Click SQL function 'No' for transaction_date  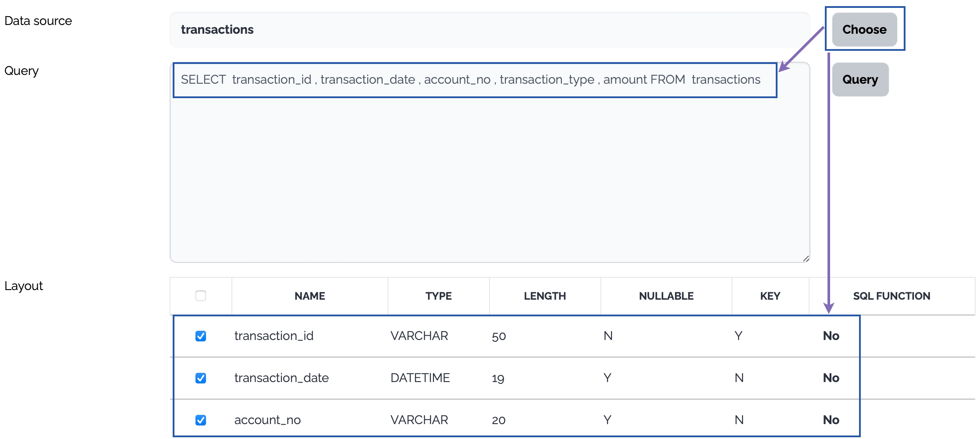[x=831, y=378]
